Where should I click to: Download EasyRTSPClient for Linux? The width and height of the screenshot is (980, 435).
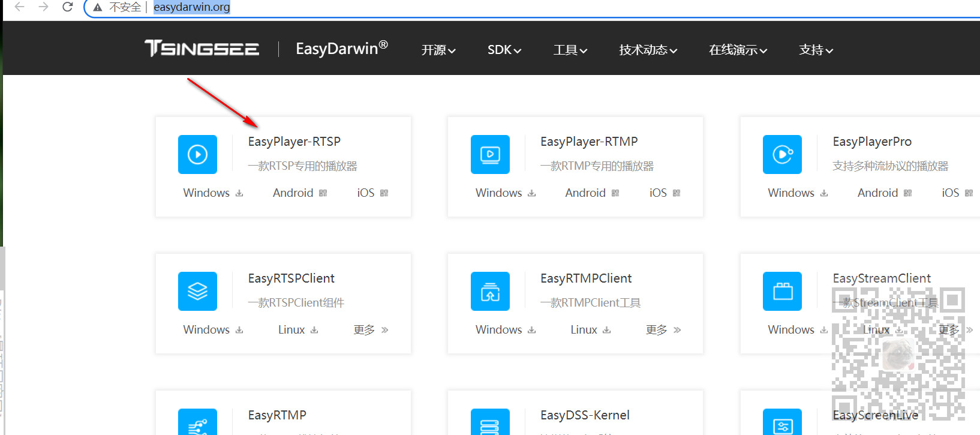(x=298, y=329)
